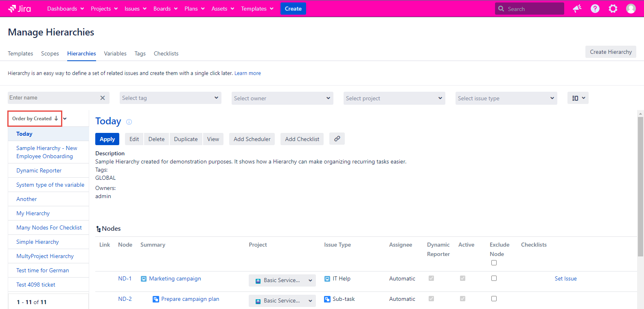Clear the name filter with X icon

tap(103, 98)
